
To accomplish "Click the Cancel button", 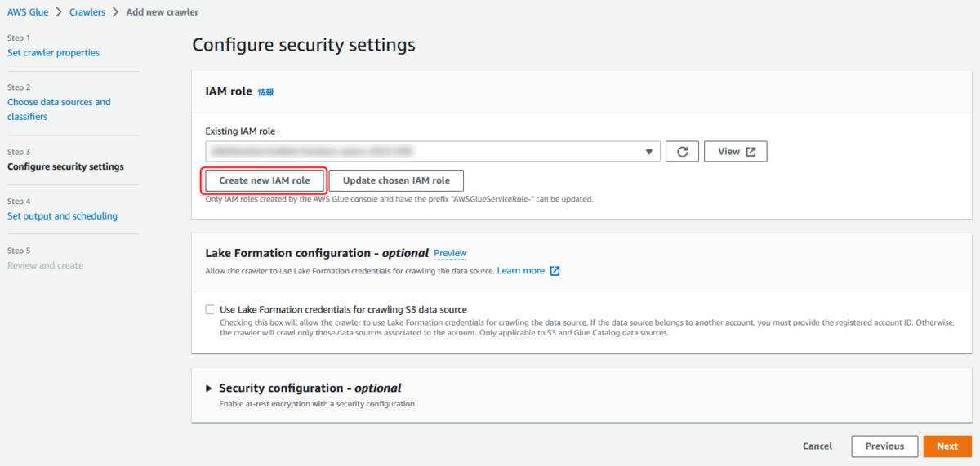I will [x=817, y=446].
